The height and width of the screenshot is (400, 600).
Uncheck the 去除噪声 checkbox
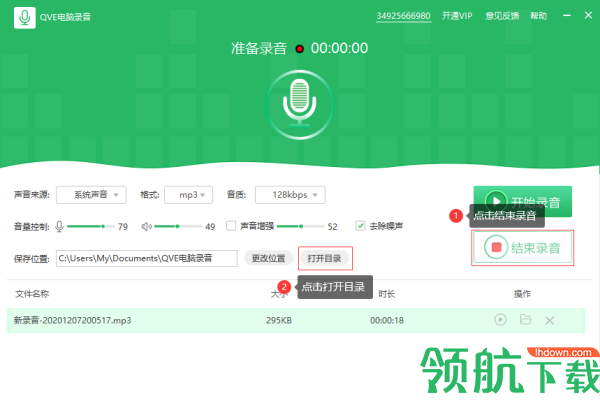point(360,226)
